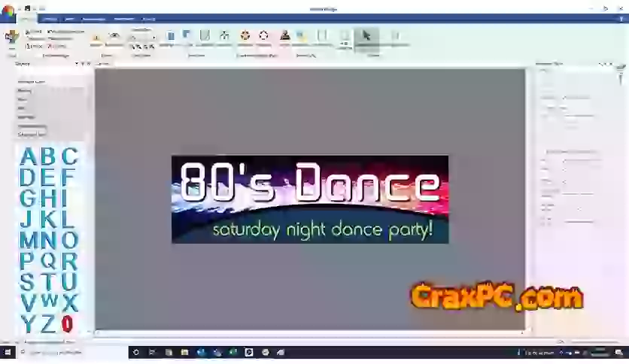The height and width of the screenshot is (364, 629).
Task: Select the letter Q thumbnail
Action: (49, 260)
